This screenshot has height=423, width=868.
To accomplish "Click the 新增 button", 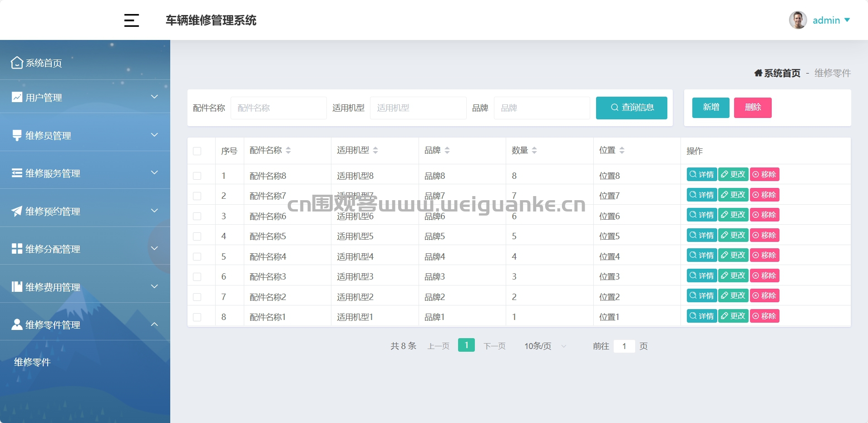I will [x=711, y=108].
